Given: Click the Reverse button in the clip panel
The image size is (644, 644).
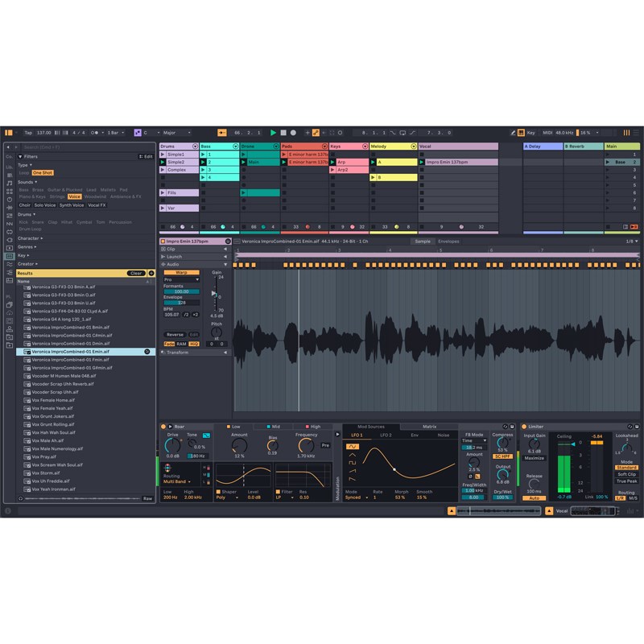Looking at the screenshot, I should (175, 334).
